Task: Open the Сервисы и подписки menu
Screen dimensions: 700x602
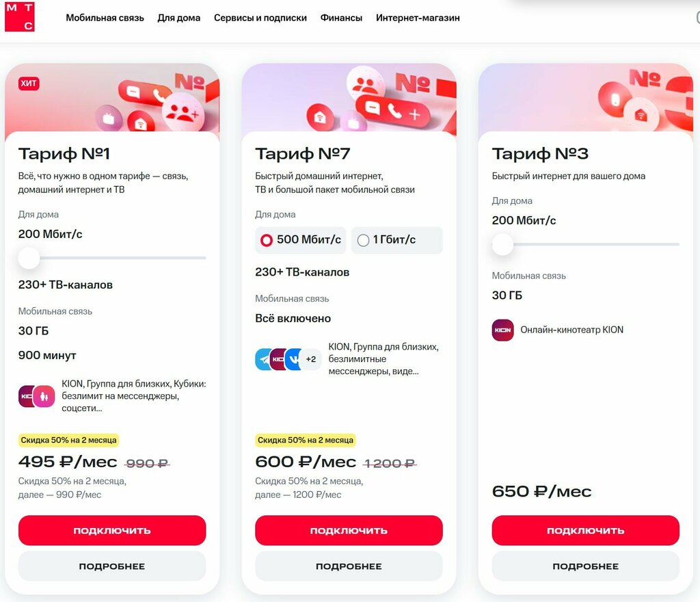Action: (x=260, y=18)
